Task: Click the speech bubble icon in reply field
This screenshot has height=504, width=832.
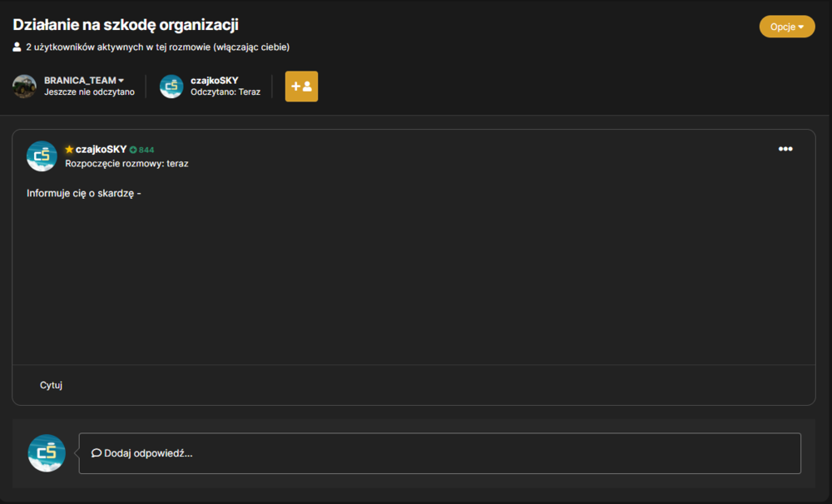Action: [x=96, y=453]
